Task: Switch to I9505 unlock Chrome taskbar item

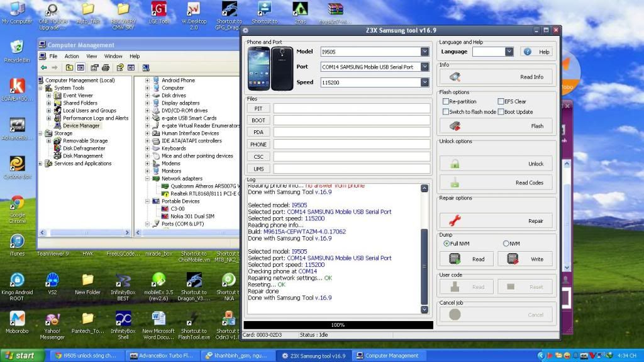Action: tap(87, 356)
